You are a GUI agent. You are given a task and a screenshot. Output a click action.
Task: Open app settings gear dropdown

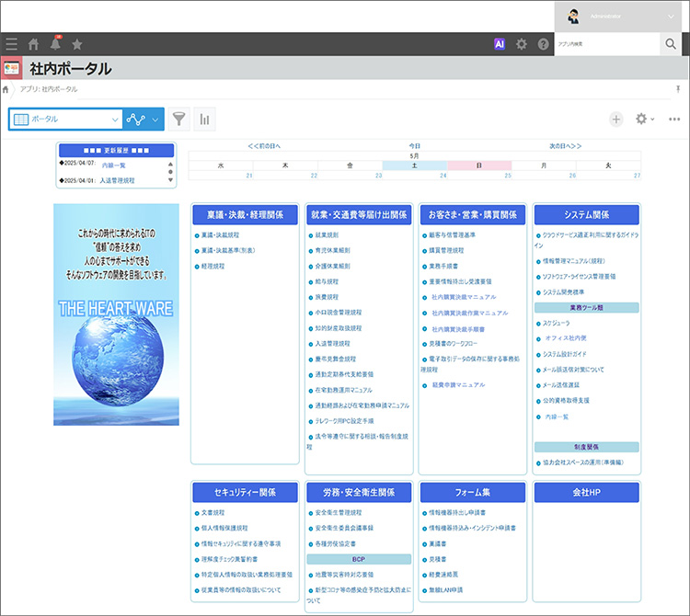point(644,120)
